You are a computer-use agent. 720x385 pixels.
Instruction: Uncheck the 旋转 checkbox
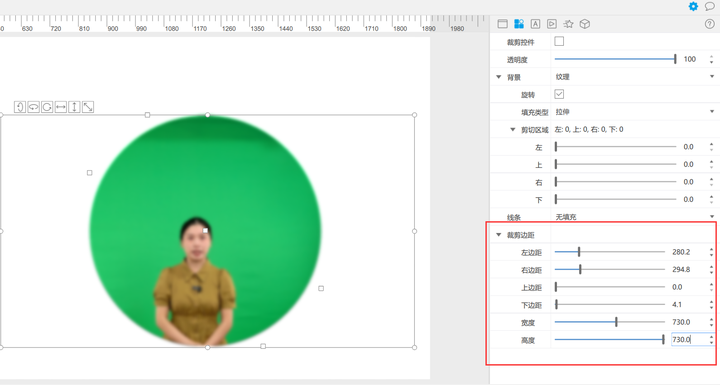click(x=559, y=94)
